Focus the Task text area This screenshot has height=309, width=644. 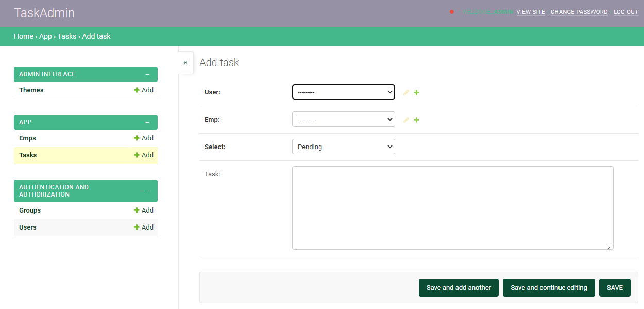[x=453, y=208]
